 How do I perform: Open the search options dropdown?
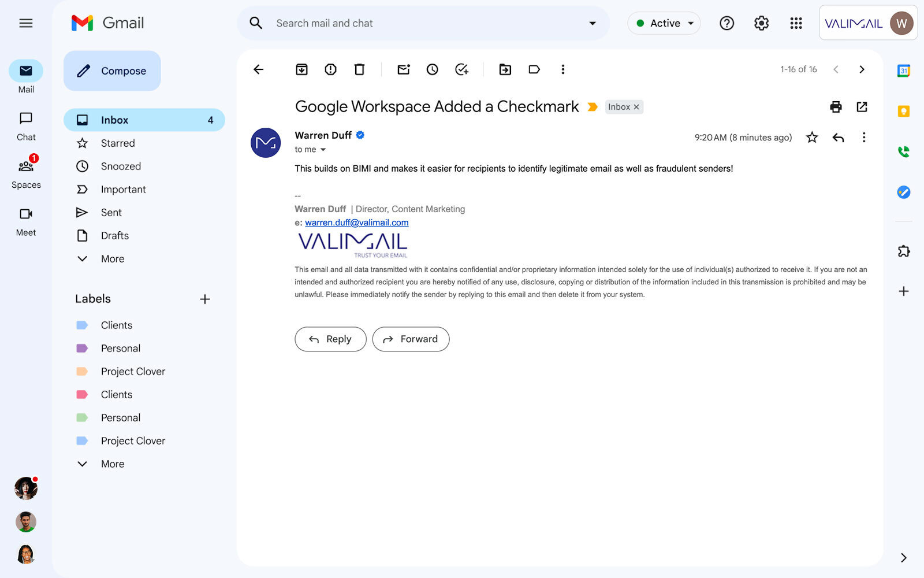point(592,23)
